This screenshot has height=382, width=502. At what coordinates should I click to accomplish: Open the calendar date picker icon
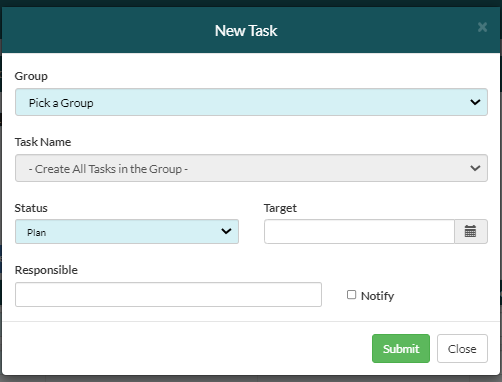[471, 231]
